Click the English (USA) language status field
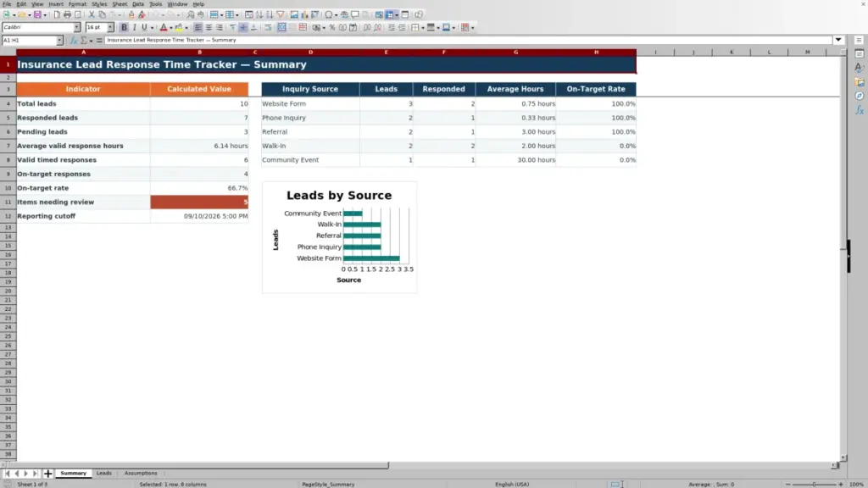 (512, 484)
